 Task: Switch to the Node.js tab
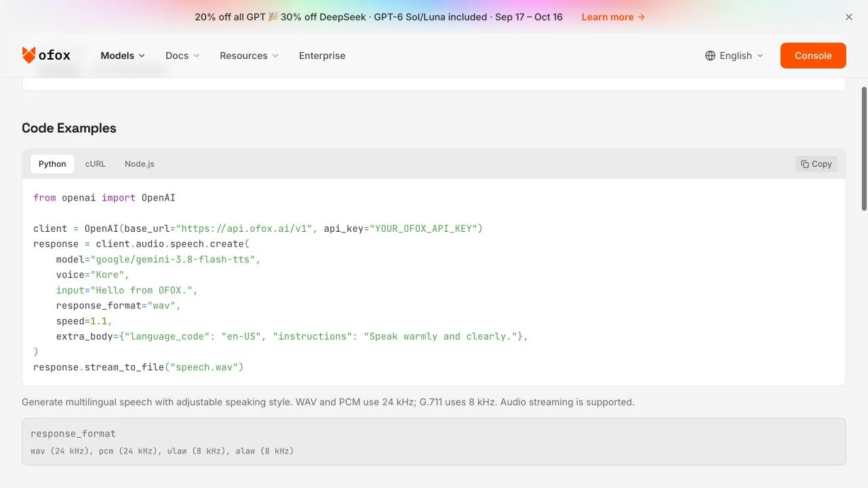(x=140, y=164)
